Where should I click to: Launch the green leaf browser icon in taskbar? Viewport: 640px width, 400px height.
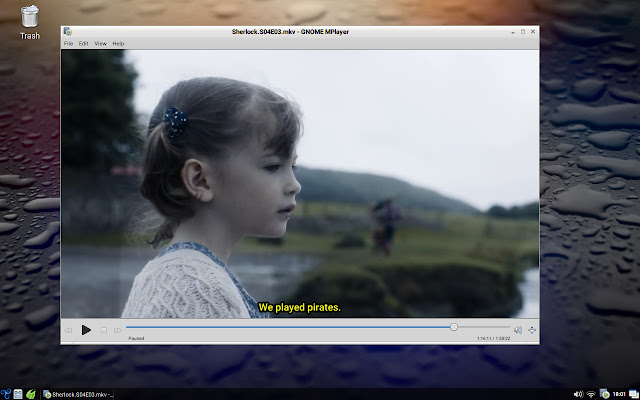pos(31,394)
